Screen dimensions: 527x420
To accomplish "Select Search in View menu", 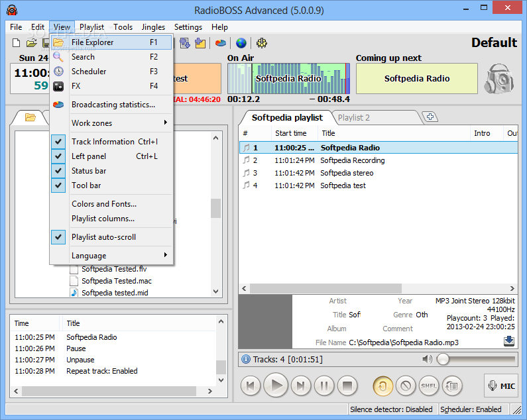I will point(111,57).
